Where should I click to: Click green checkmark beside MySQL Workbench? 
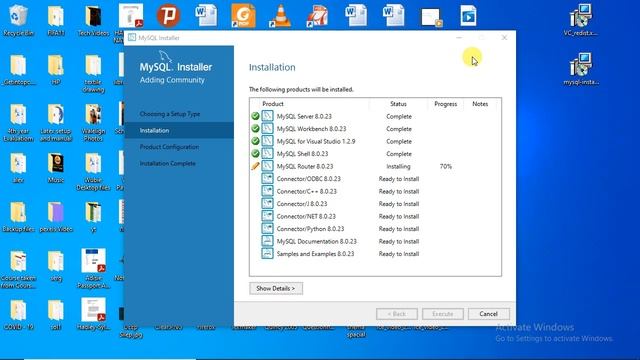point(255,129)
